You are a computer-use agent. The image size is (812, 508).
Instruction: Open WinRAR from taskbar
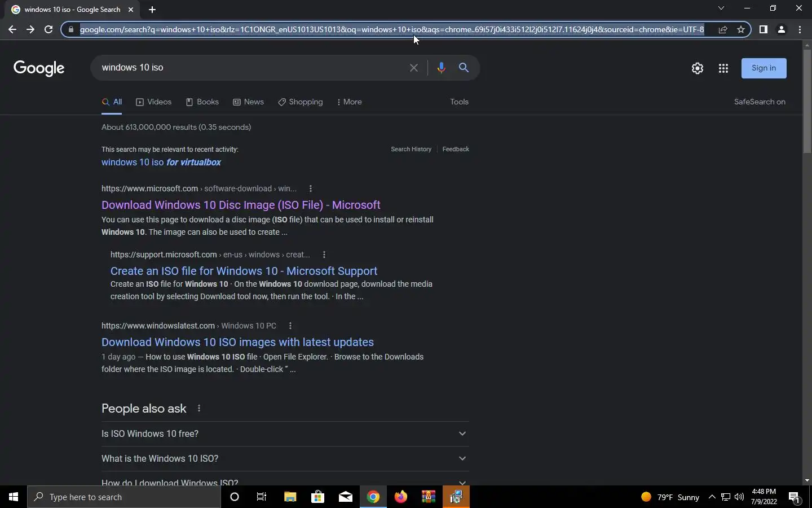pyautogui.click(x=429, y=497)
